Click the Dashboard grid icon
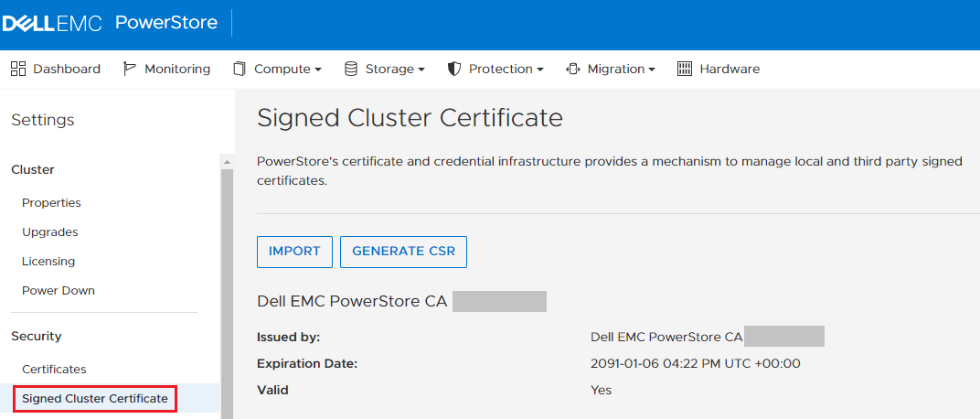Image resolution: width=980 pixels, height=419 pixels. (x=18, y=69)
